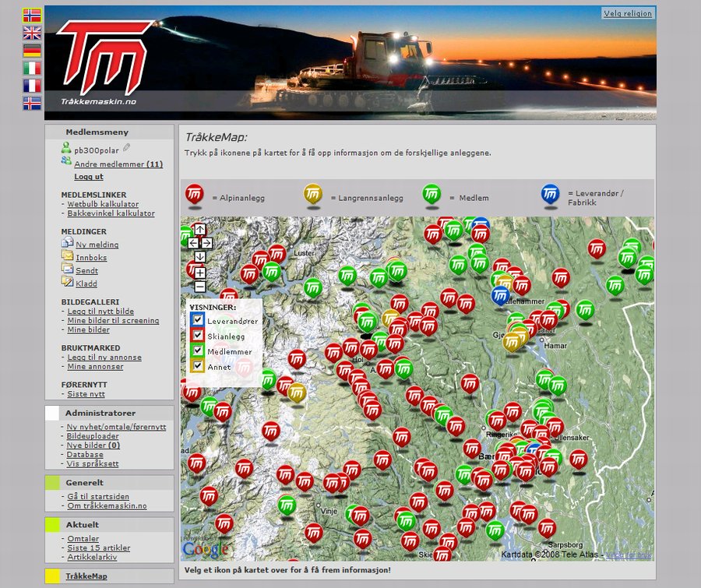
Task: Click the red Alpinanlegg legend marker
Action: 195,195
